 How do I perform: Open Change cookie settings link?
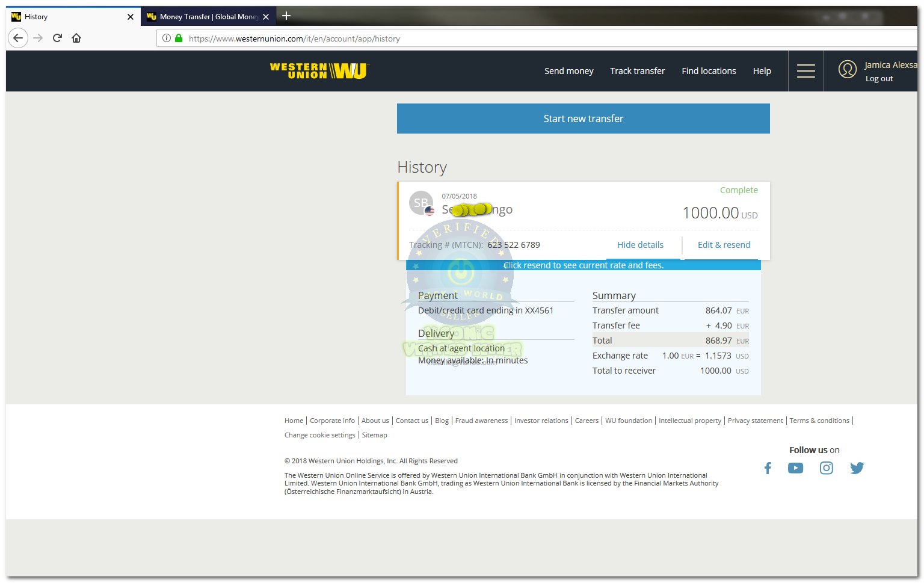320,435
